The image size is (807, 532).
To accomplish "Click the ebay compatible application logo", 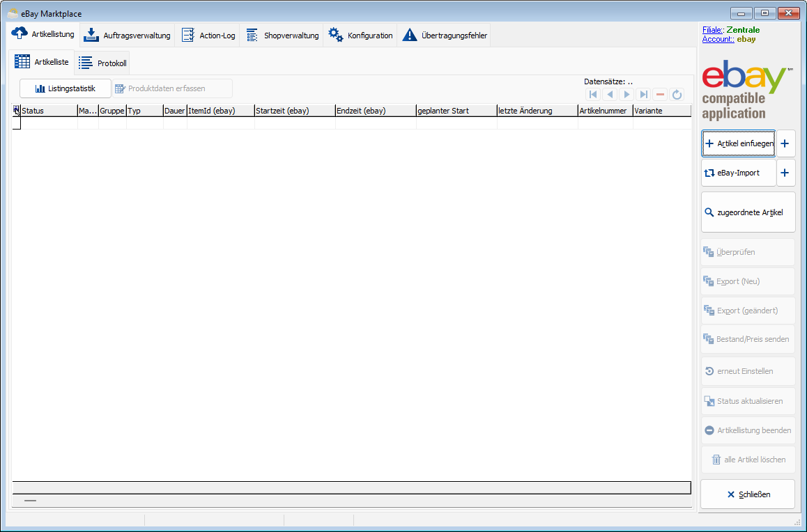I will point(747,89).
